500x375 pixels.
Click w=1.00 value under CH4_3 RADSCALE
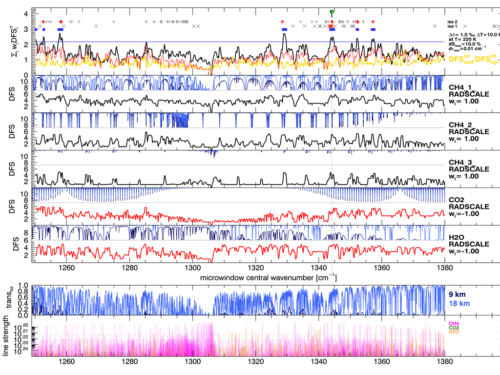(464, 176)
